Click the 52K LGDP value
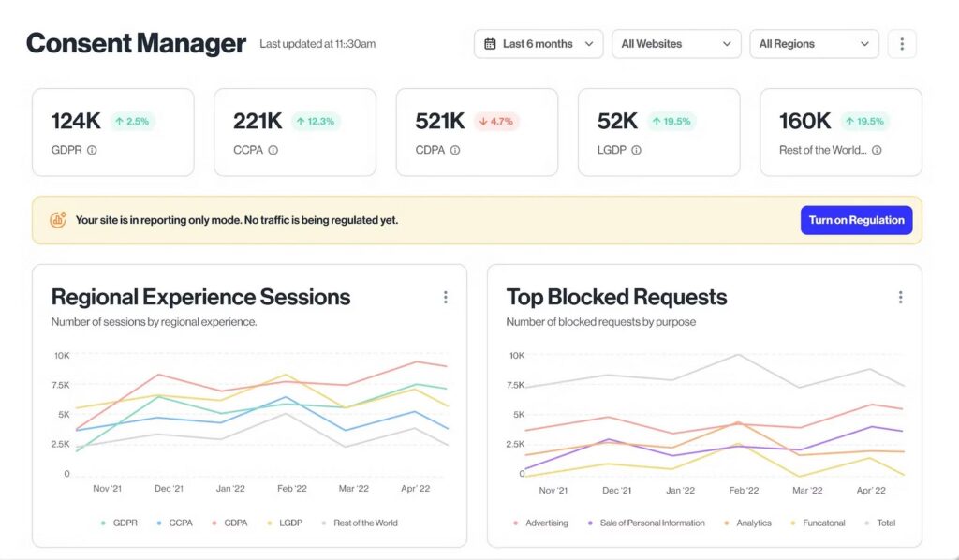The width and height of the screenshot is (959, 560). 617,121
